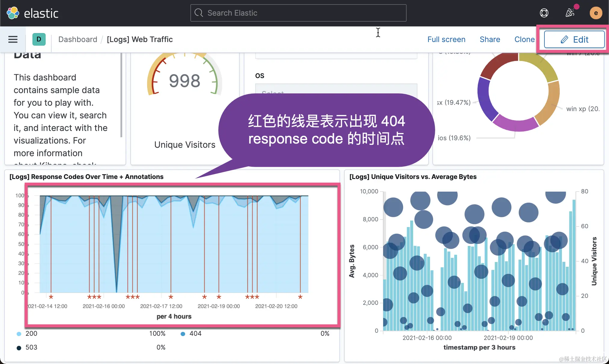Click the 404 light-blue color dot
The image size is (609, 364).
183,334
